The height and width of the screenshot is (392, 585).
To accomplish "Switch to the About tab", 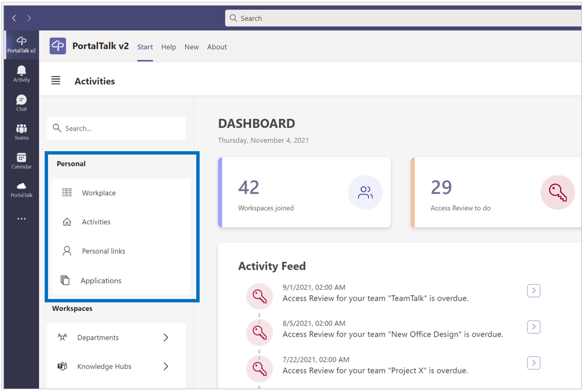I will [217, 47].
